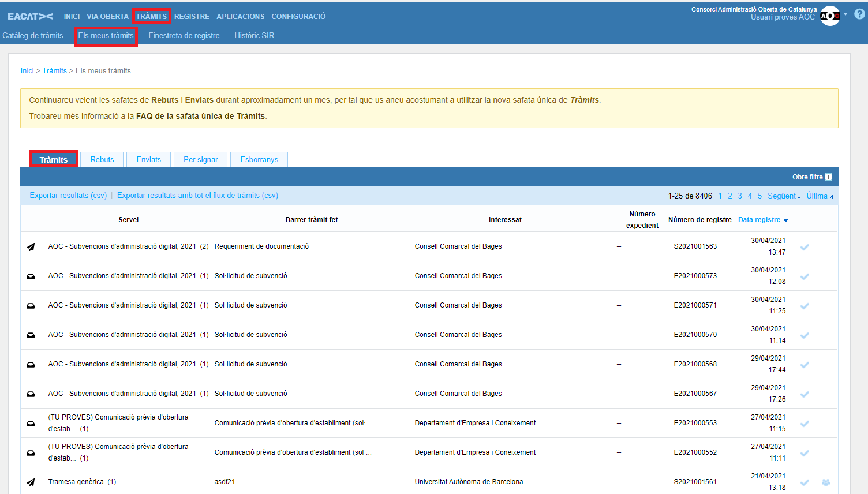Click the help question mark icon
Image resolution: width=868 pixels, height=494 pixels.
pyautogui.click(x=859, y=14)
